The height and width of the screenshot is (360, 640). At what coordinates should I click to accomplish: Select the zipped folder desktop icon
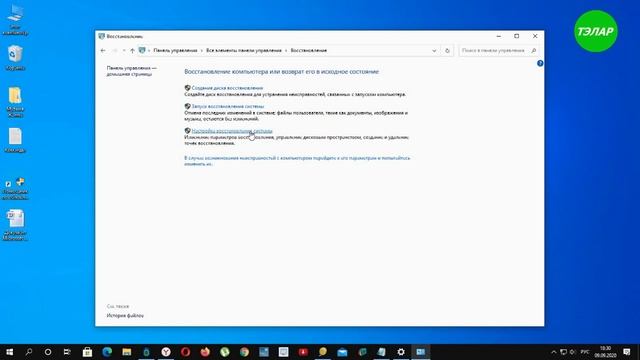(x=15, y=102)
